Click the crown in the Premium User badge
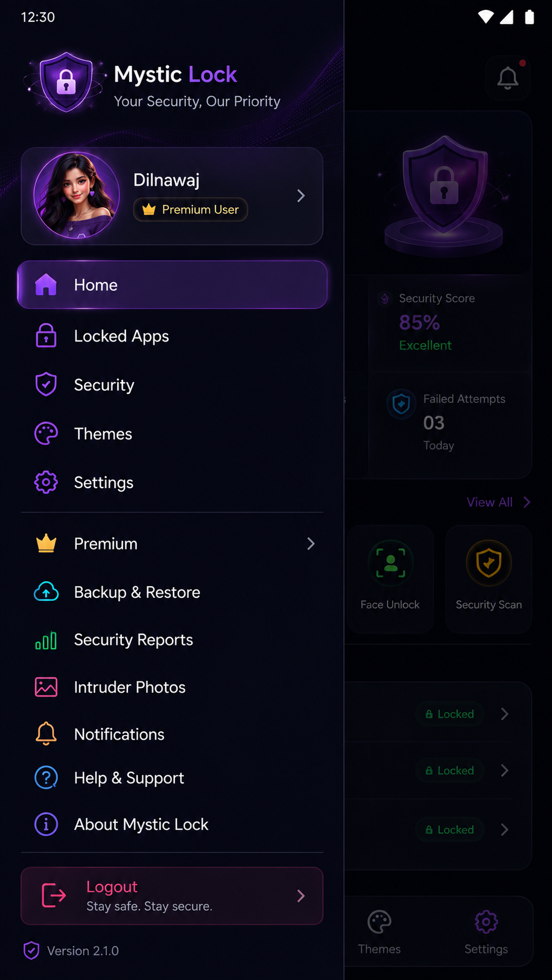552x980 pixels. [x=149, y=209]
